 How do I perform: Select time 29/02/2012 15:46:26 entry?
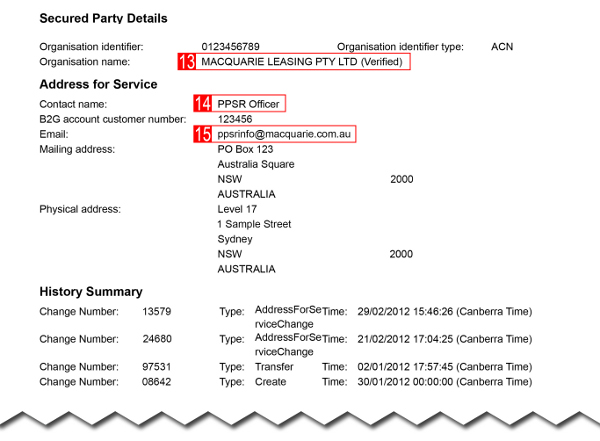(x=445, y=311)
